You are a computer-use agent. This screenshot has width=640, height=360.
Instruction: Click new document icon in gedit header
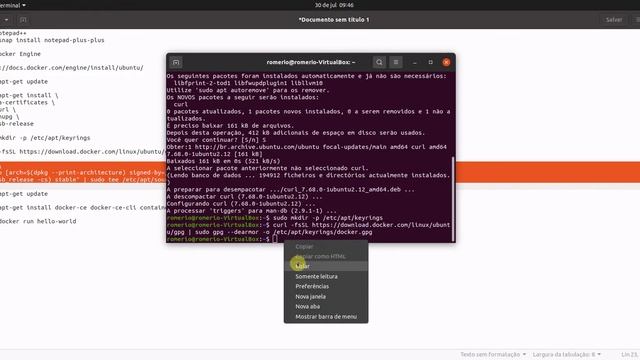(23, 20)
